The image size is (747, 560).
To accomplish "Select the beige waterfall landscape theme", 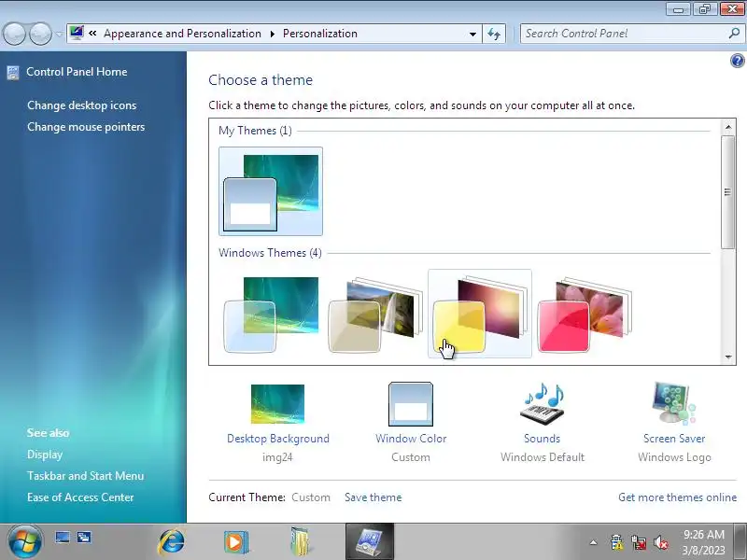I will pyautogui.click(x=375, y=315).
